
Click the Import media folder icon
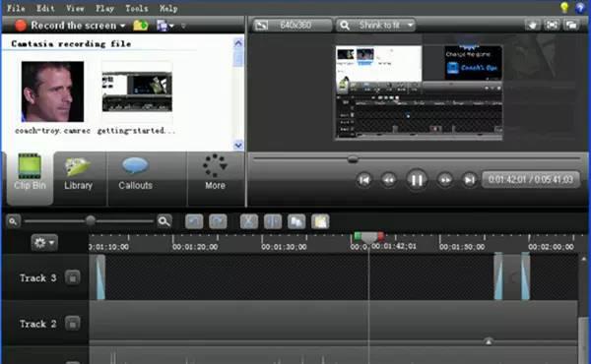pyautogui.click(x=140, y=26)
